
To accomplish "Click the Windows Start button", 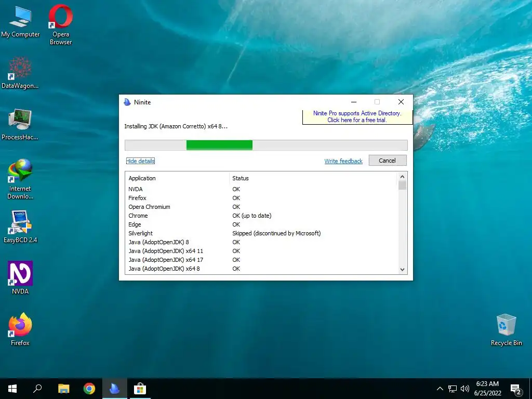I will tap(12, 389).
